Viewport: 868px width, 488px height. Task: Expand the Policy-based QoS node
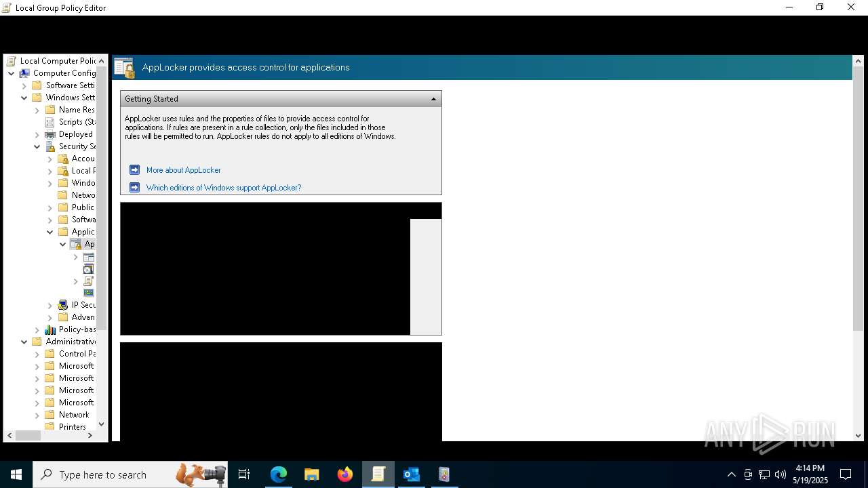[x=37, y=329]
